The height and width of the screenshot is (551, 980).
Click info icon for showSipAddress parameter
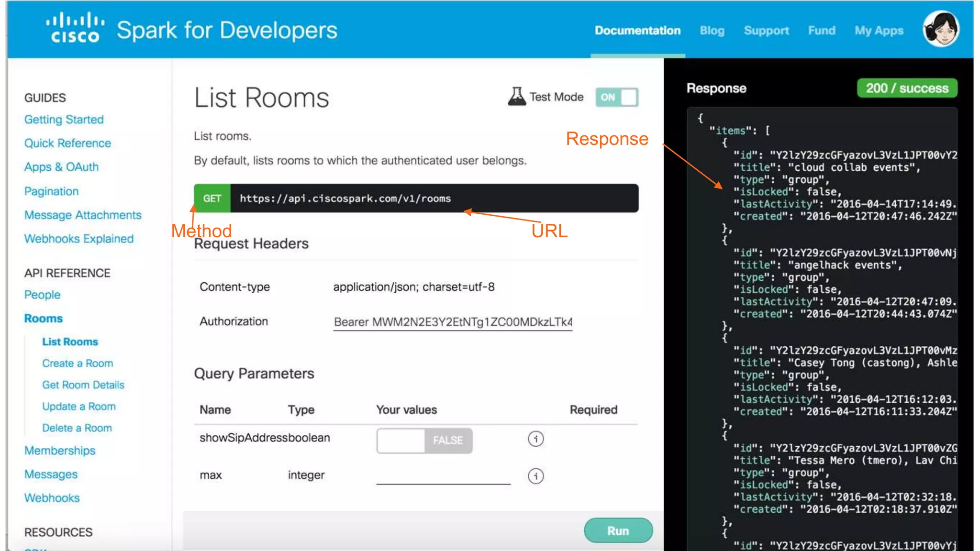point(535,439)
